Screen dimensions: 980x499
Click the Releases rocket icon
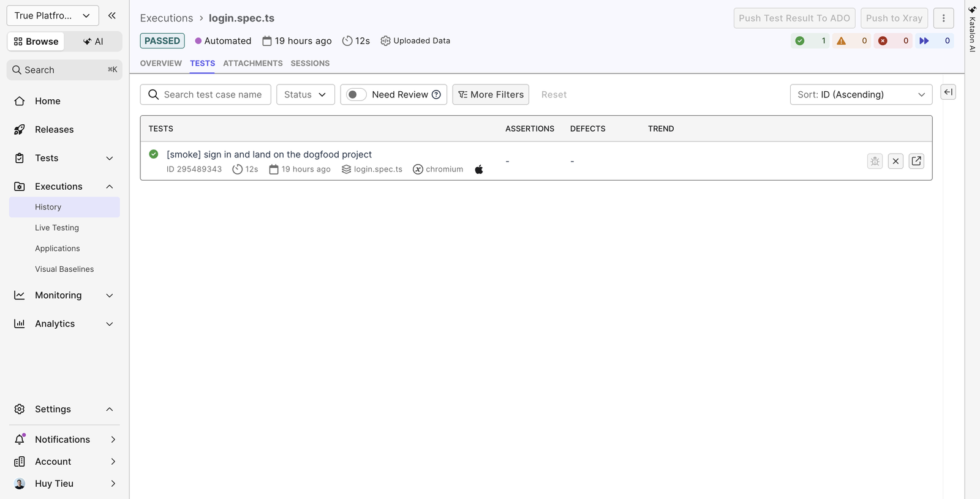pyautogui.click(x=20, y=129)
